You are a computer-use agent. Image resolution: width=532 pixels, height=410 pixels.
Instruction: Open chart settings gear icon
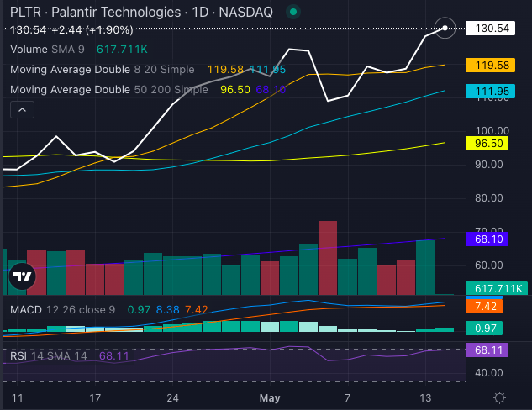[499, 397]
